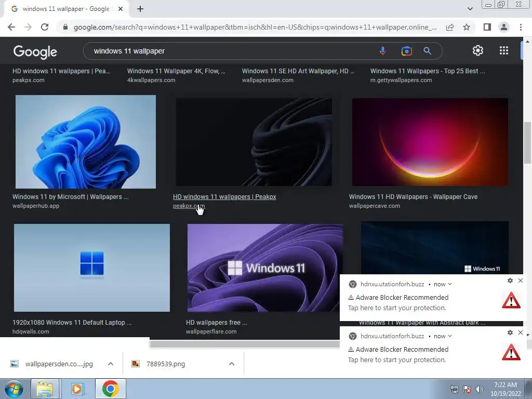Open File Explorer from the taskbar
Screen dimensions: 532x399
(45, 389)
